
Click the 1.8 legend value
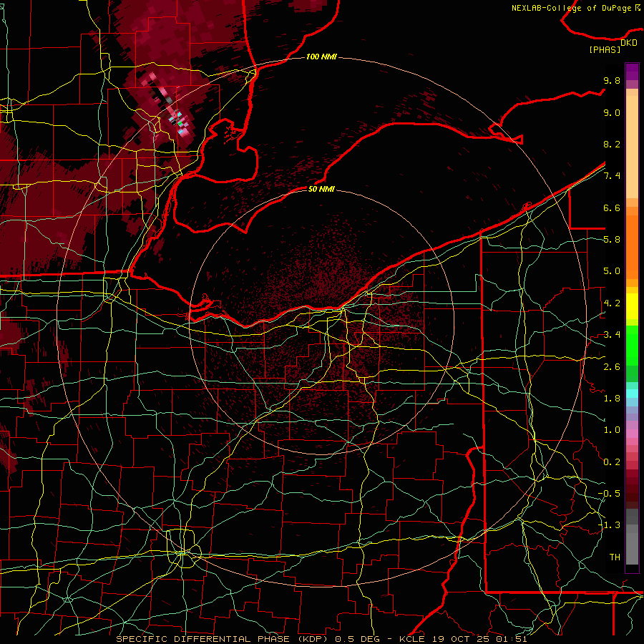612,399
